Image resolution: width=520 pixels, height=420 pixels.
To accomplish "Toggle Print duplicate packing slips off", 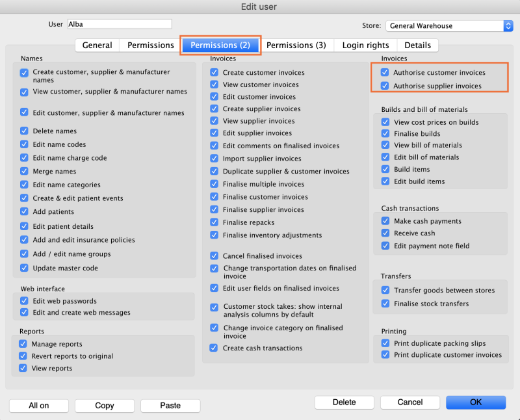I will [x=385, y=343].
